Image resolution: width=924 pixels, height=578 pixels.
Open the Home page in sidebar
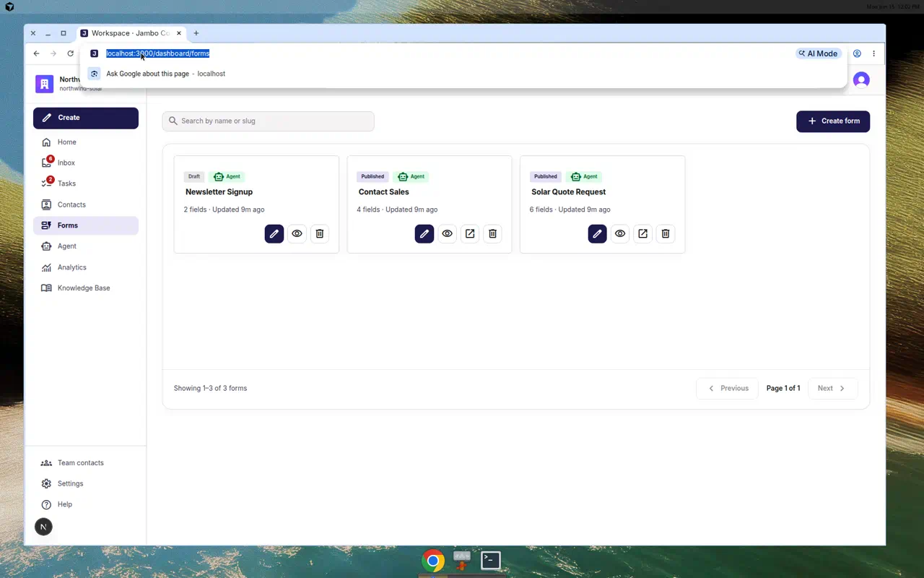point(86,142)
